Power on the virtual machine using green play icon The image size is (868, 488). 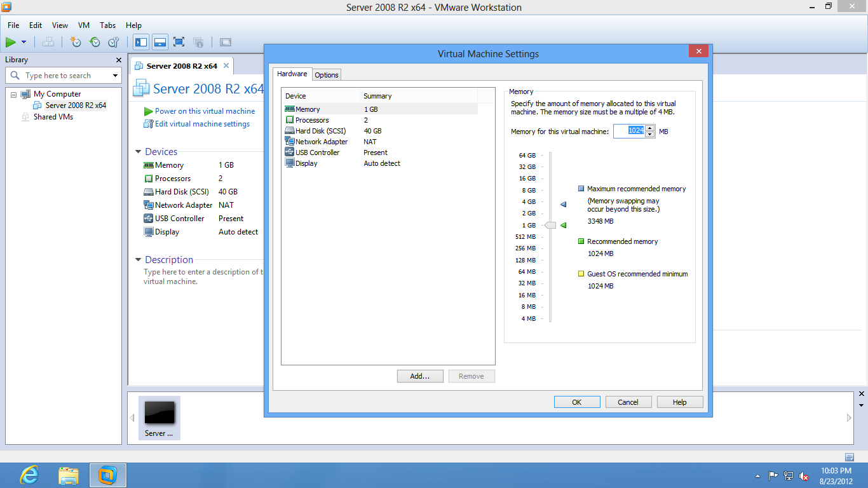pyautogui.click(x=11, y=42)
